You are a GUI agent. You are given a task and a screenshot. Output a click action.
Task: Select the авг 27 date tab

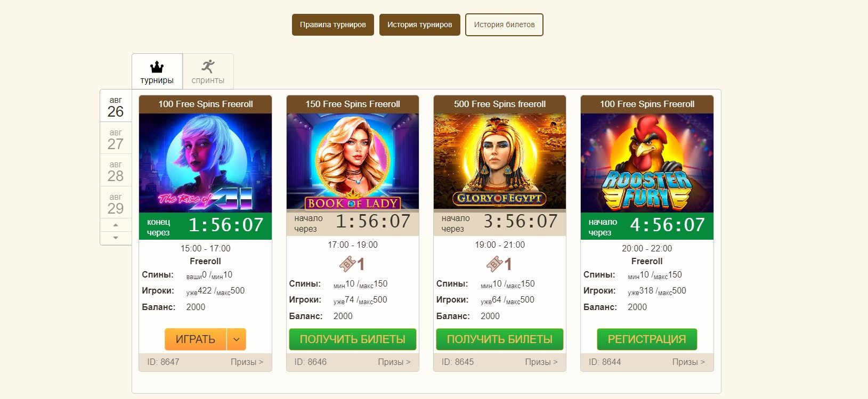pyautogui.click(x=116, y=139)
